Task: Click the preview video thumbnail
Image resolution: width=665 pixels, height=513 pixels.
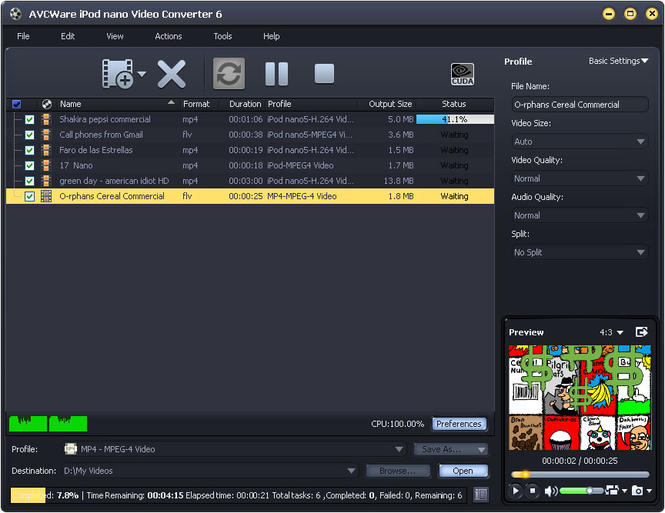Action: point(580,397)
